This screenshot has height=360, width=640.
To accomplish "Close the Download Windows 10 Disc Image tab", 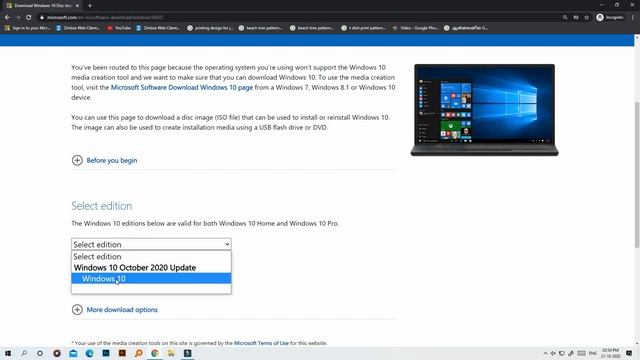I will pos(77,6).
